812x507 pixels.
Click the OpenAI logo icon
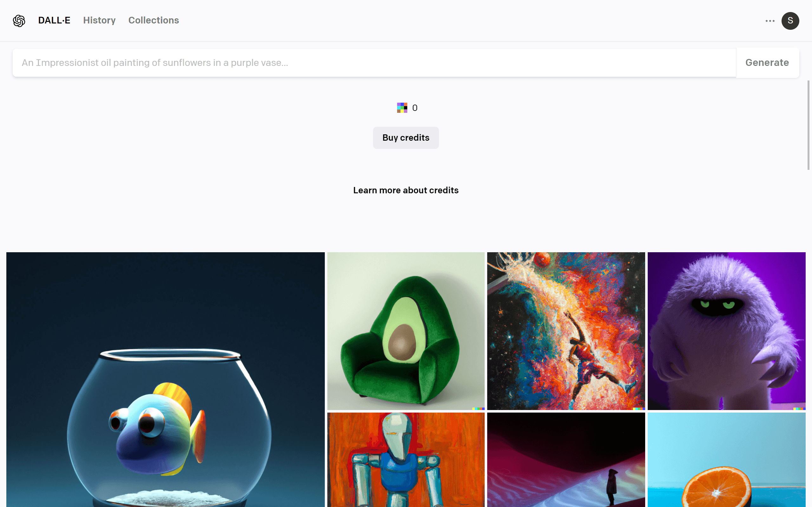click(19, 21)
